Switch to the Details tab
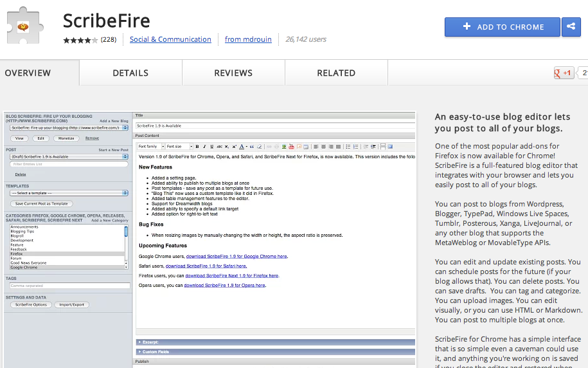The image size is (588, 368). [130, 73]
